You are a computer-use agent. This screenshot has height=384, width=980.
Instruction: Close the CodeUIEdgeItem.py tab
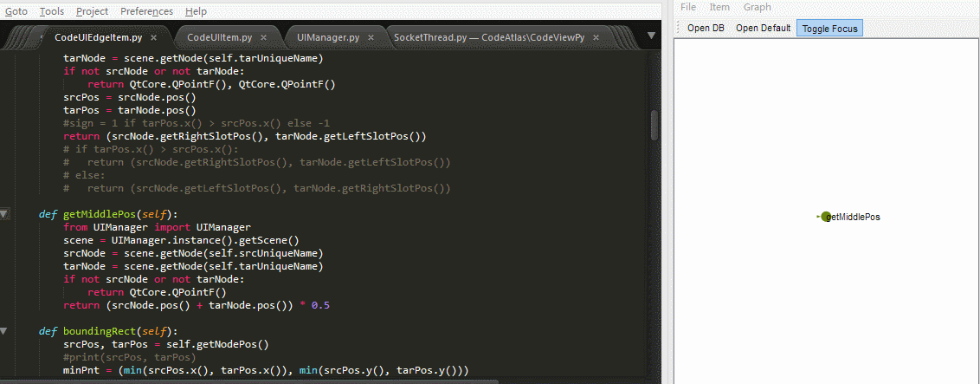pos(154,37)
